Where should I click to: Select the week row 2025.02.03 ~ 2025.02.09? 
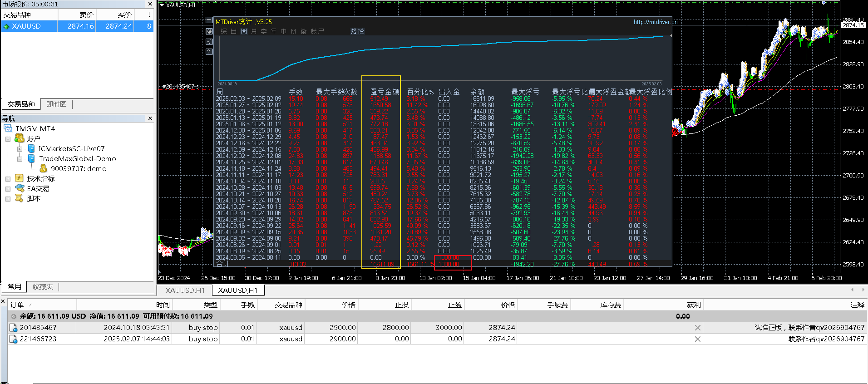pyautogui.click(x=443, y=98)
